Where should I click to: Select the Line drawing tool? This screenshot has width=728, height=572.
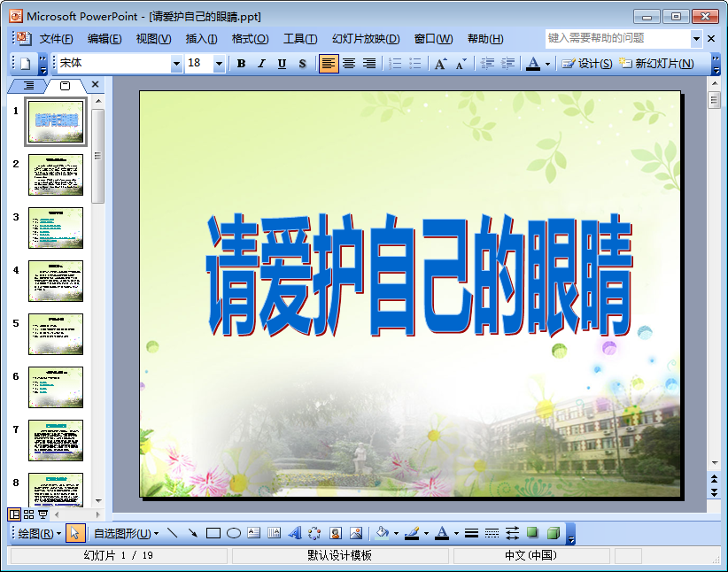coord(172,533)
